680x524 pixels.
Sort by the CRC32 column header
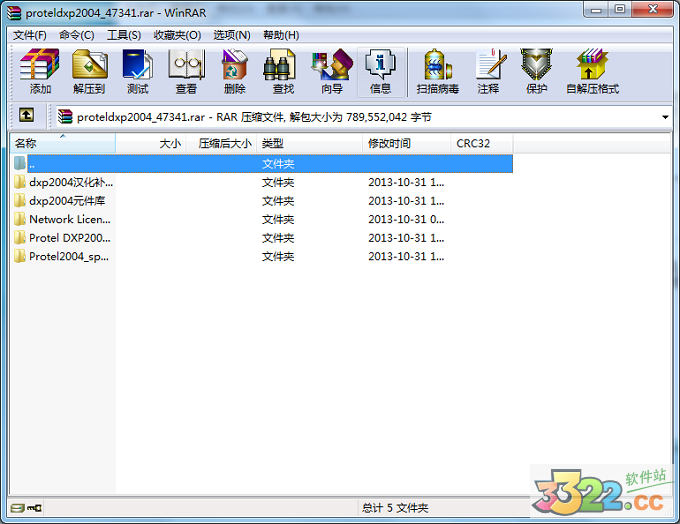pos(481,143)
